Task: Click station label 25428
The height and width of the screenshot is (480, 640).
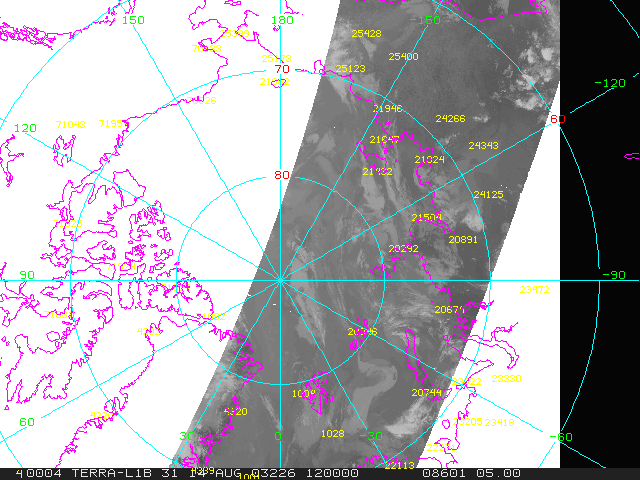Action: pyautogui.click(x=367, y=33)
